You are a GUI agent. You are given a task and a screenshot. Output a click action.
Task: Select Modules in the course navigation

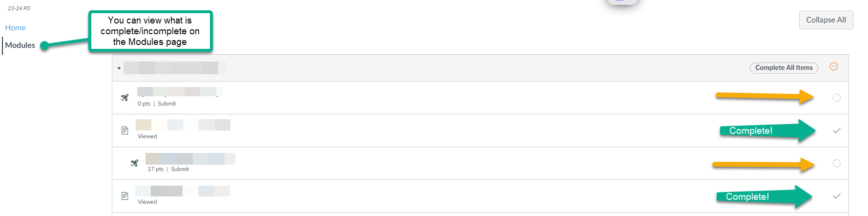[x=20, y=45]
